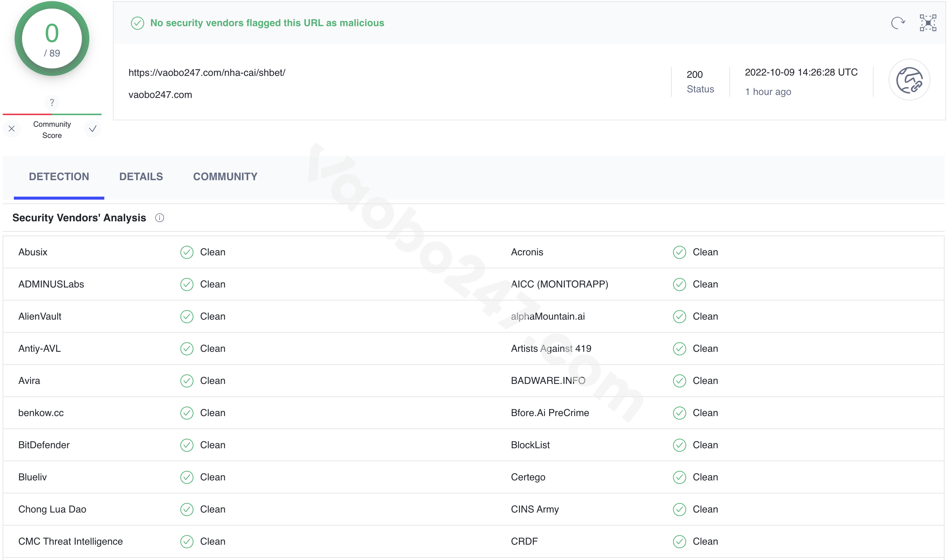Select the CINS Army vendor name
The height and width of the screenshot is (560, 948).
point(535,509)
